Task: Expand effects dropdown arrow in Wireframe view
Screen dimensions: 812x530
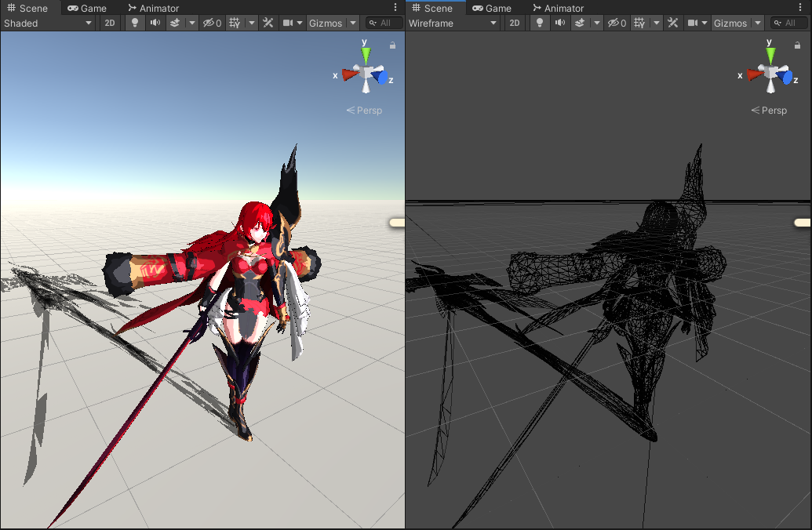Action: click(597, 23)
